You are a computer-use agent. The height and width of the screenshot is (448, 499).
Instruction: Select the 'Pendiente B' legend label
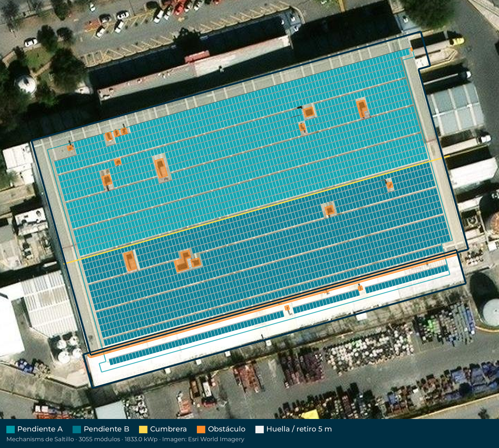coord(106,429)
